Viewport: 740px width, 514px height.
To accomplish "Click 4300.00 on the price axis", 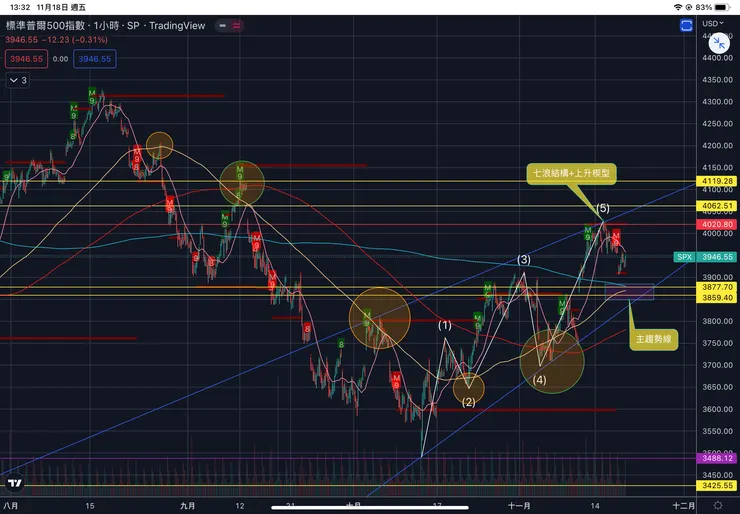I will tap(717, 101).
